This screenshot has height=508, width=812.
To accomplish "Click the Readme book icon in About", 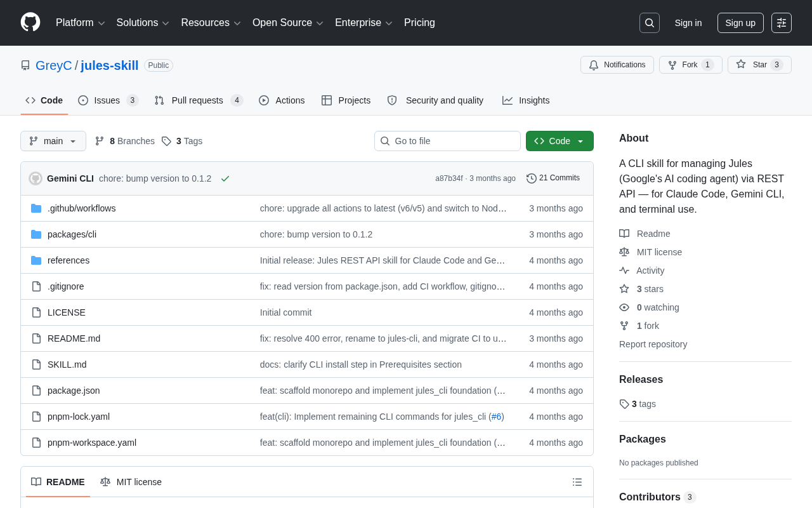I will (624, 234).
